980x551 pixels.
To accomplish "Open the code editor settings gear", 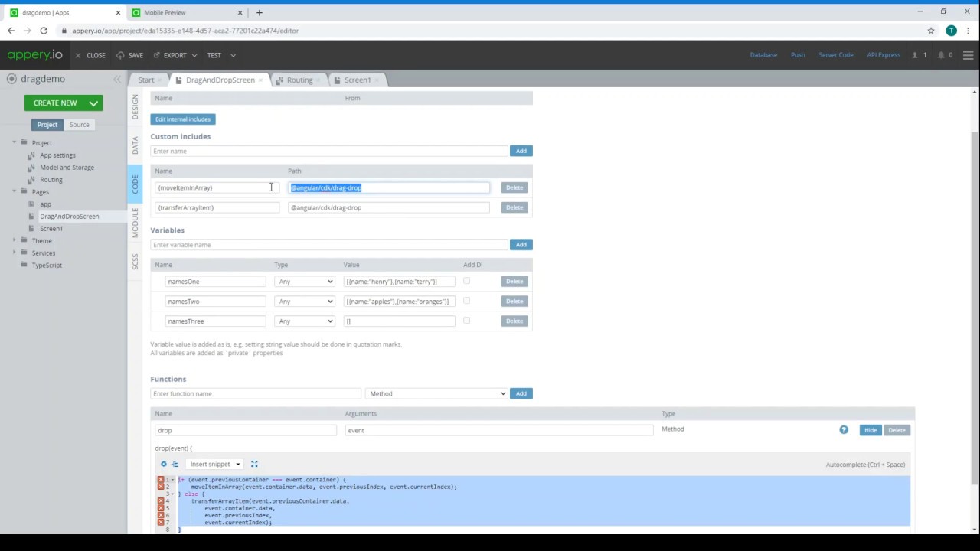I will [163, 464].
